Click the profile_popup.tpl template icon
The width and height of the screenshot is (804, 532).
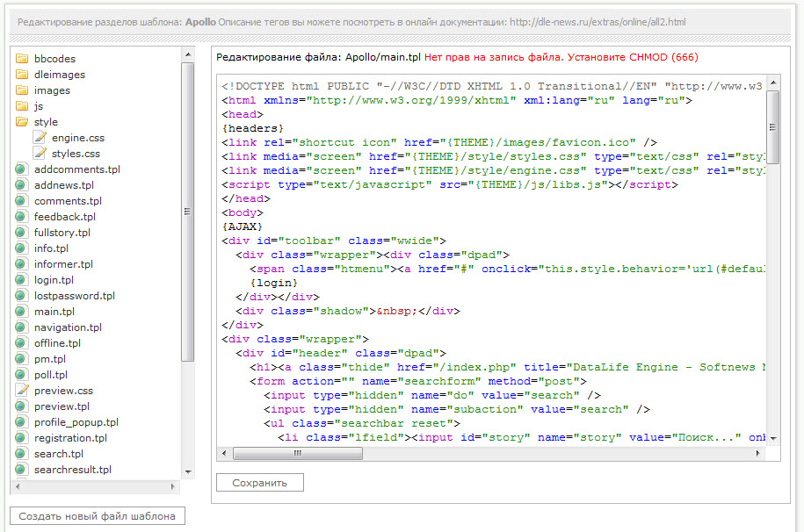21,422
